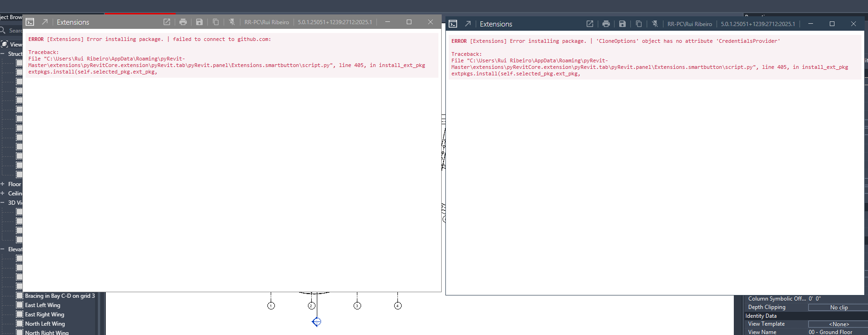Click the console icon in the right Extensions window
This screenshot has width=868, height=335.
click(453, 24)
